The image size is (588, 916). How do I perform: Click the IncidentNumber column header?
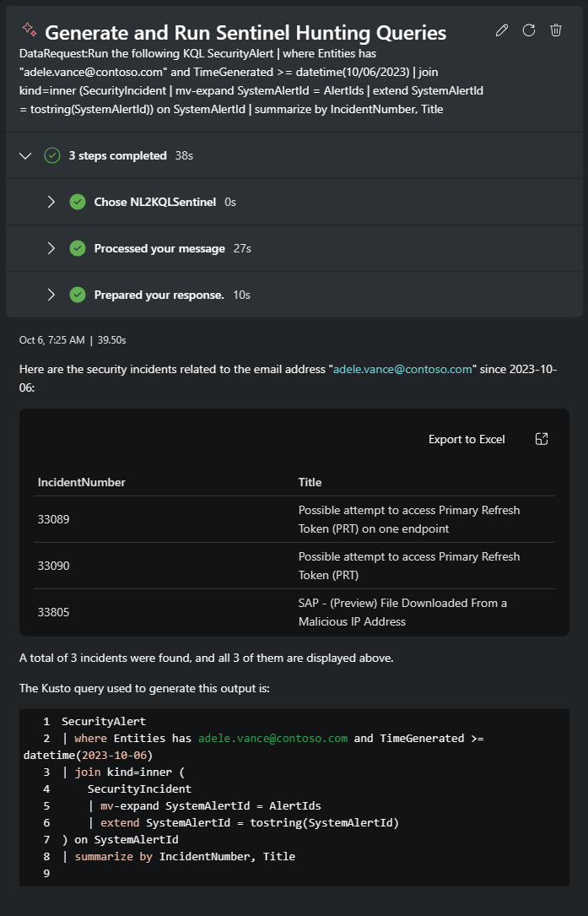[x=81, y=482]
